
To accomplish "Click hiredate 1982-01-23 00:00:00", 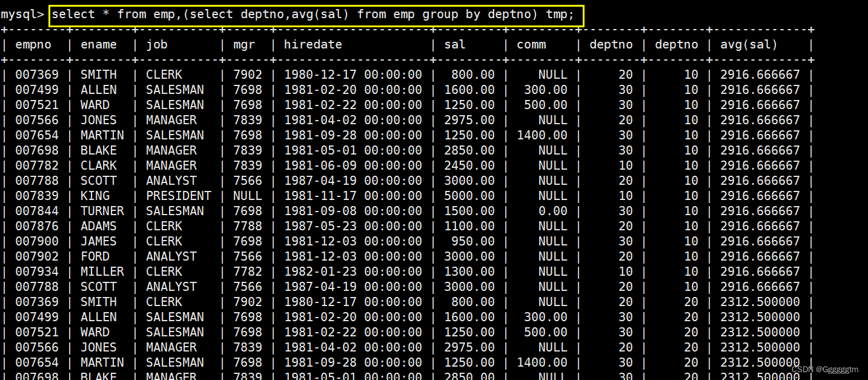I will coord(353,272).
